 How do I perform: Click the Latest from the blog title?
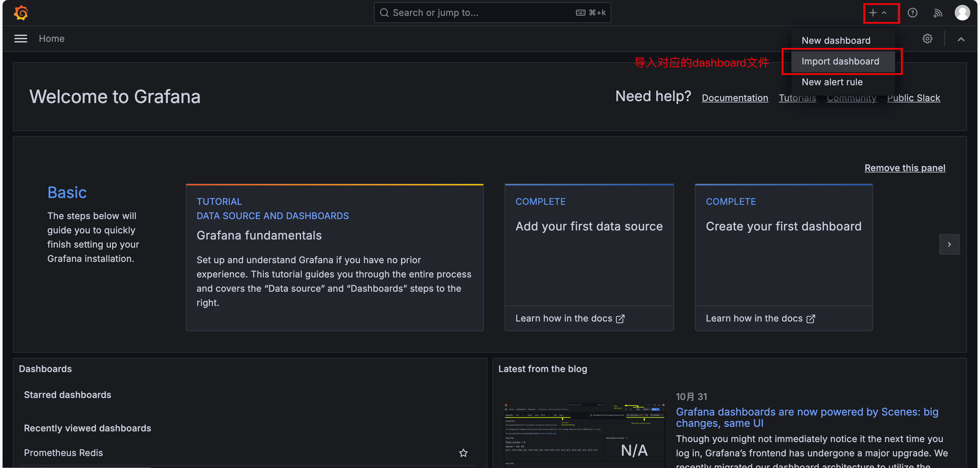pos(542,369)
